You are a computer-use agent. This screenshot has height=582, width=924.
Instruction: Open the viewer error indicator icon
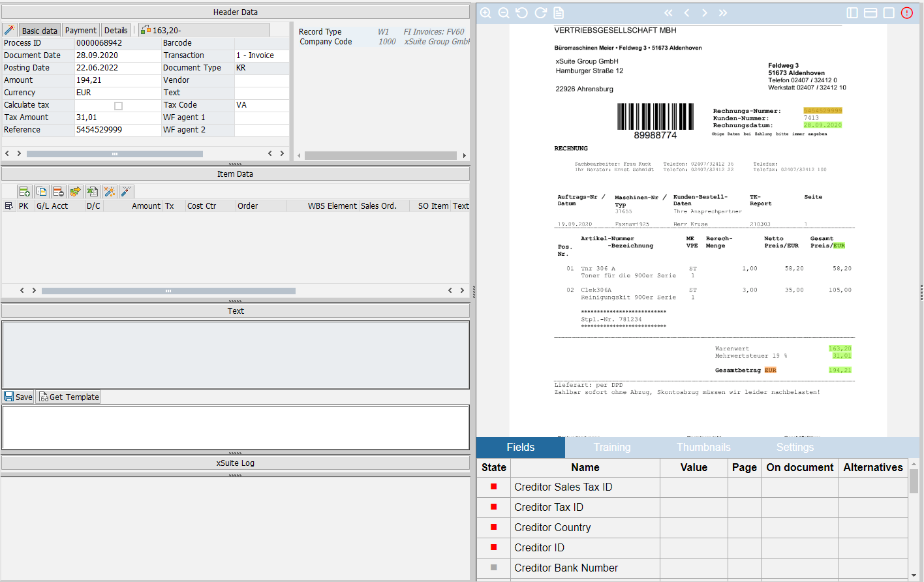pos(906,12)
